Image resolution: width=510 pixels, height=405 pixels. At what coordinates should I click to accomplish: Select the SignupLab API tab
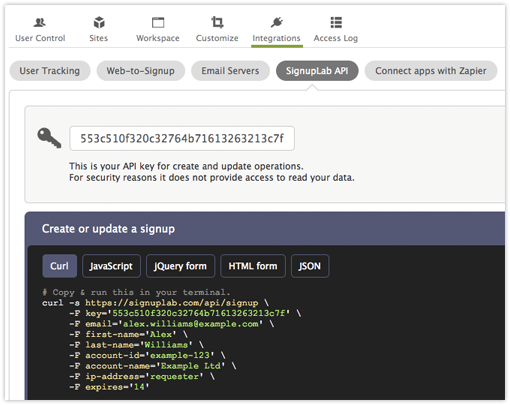pyautogui.click(x=317, y=71)
